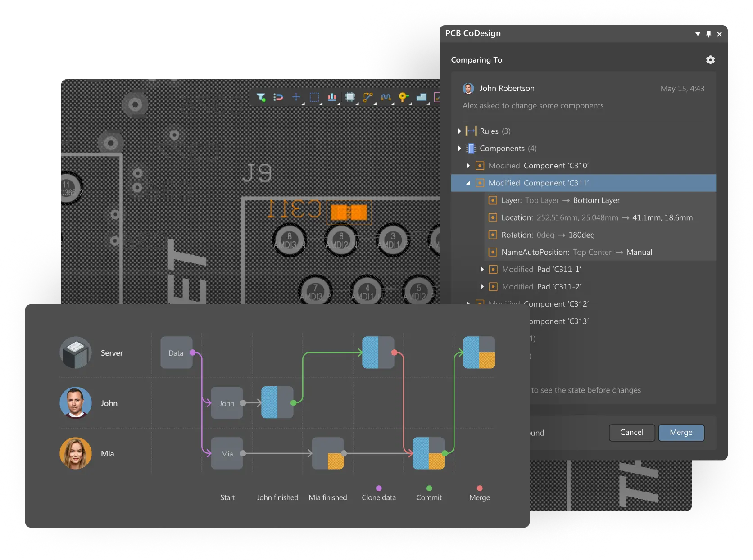Screen dimensions: 753x560
Task: Open PCB CoDesign panel settings gear
Action: click(710, 59)
